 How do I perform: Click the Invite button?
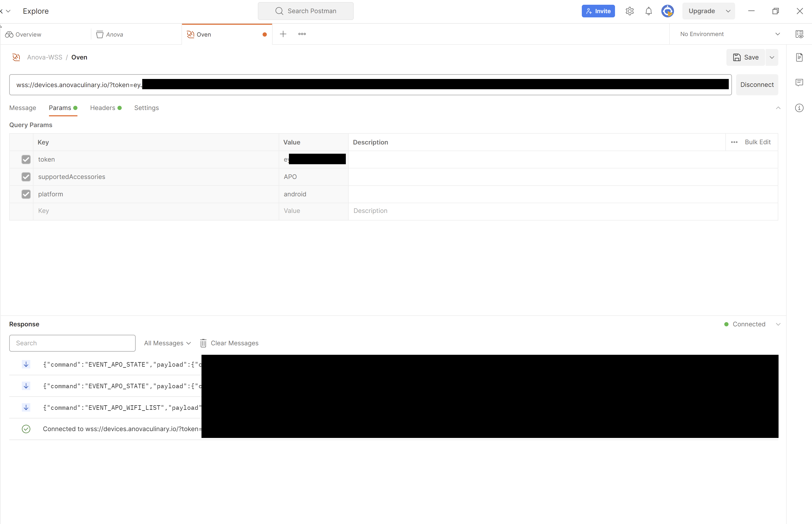(x=598, y=11)
